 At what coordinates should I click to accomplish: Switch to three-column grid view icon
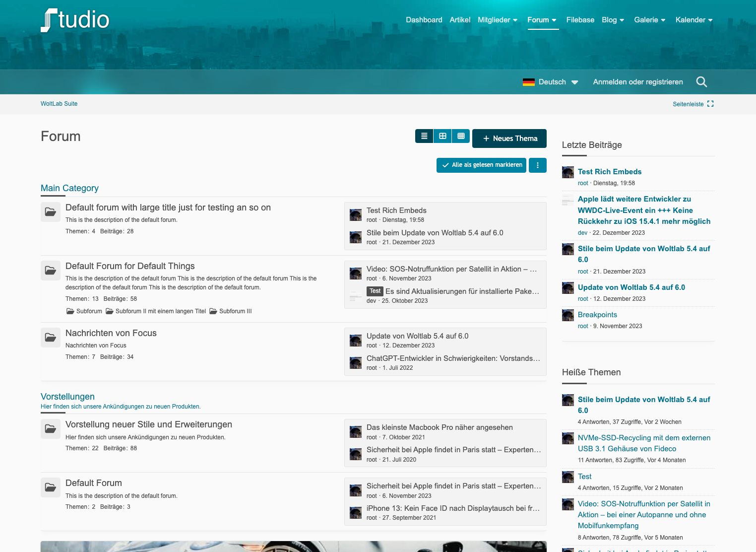461,136
